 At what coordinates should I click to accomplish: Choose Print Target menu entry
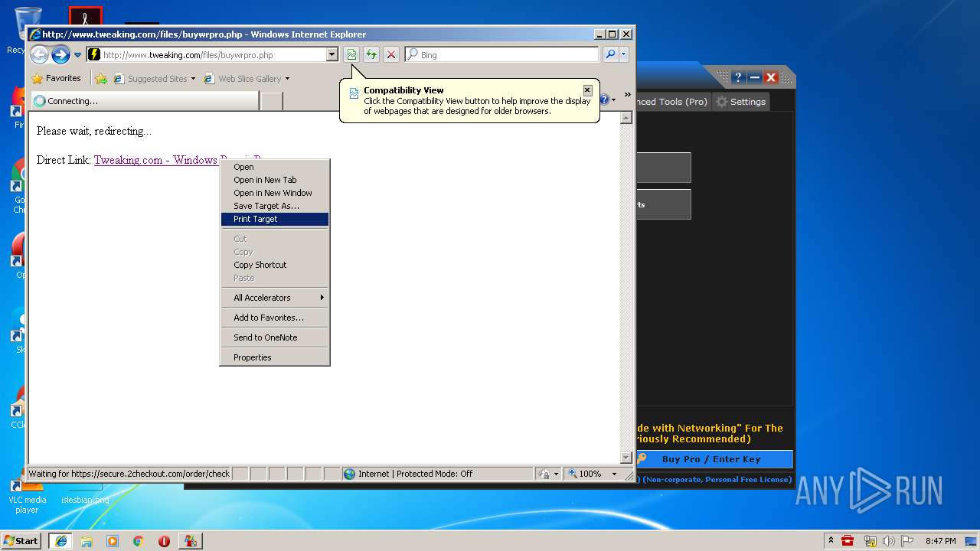click(x=275, y=219)
